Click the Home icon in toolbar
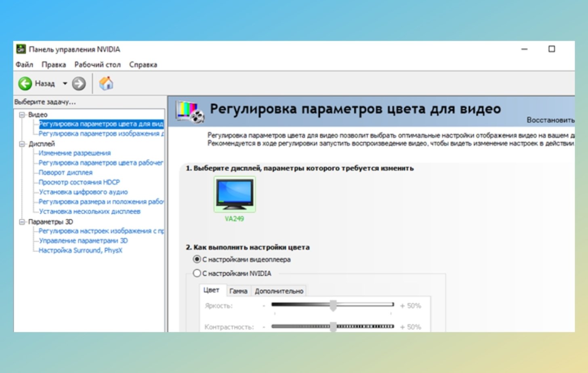588x373 pixels. [106, 84]
